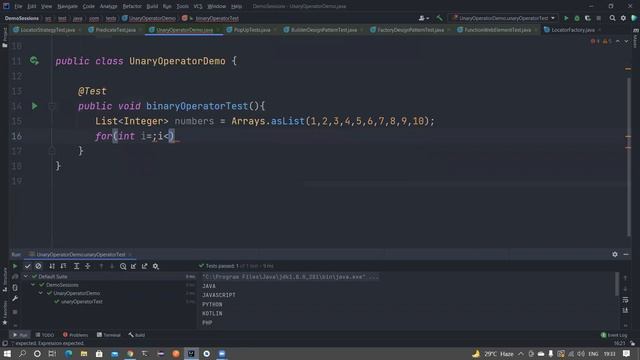
Task: Jump to next highlighted error arrow
Action: click(x=626, y=41)
